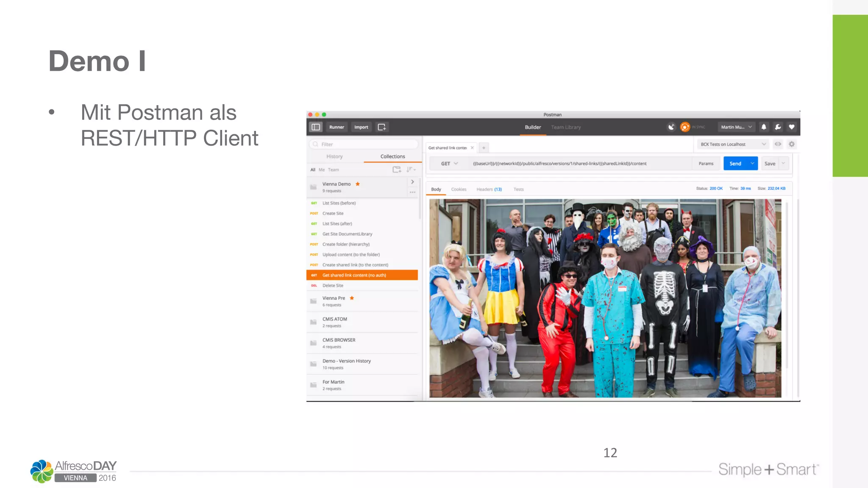Click the Vienna Demo folder icon
The width and height of the screenshot is (868, 488).
coord(314,187)
